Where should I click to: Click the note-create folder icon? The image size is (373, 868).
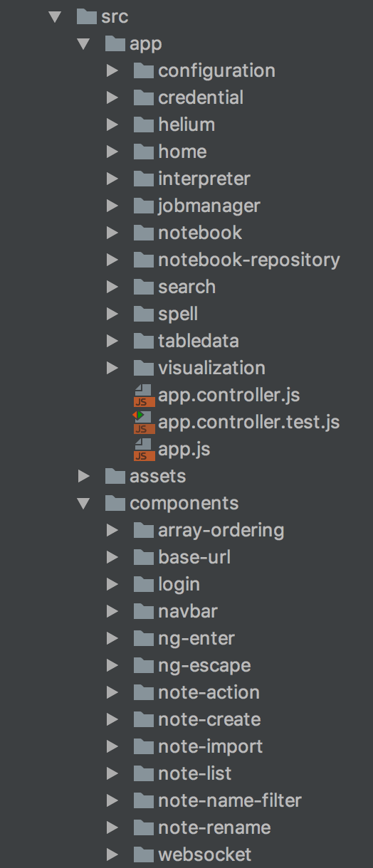[x=143, y=719]
